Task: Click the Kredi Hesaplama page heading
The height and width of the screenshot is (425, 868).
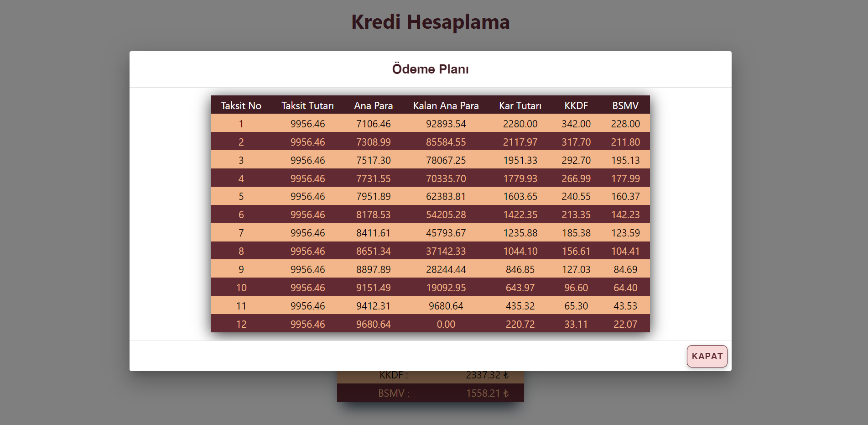Action: pyautogui.click(x=430, y=21)
